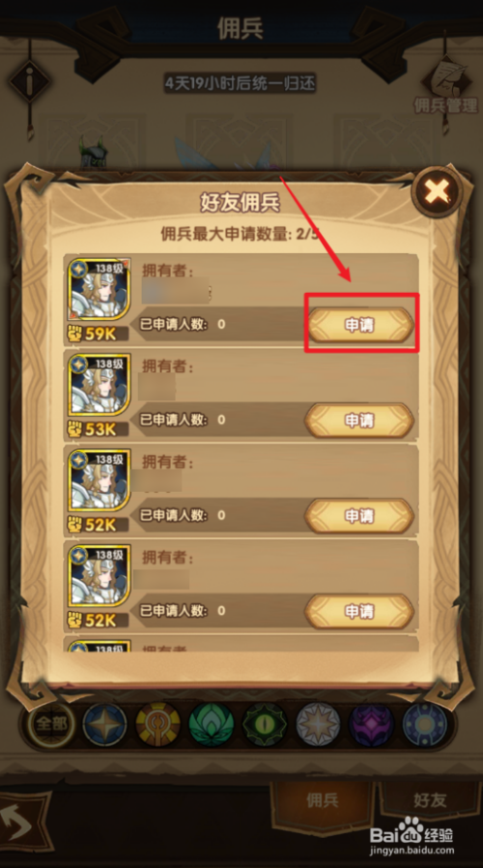Apply for the third mercenary (52K)
Image resolution: width=483 pixels, height=868 pixels.
pyautogui.click(x=360, y=516)
